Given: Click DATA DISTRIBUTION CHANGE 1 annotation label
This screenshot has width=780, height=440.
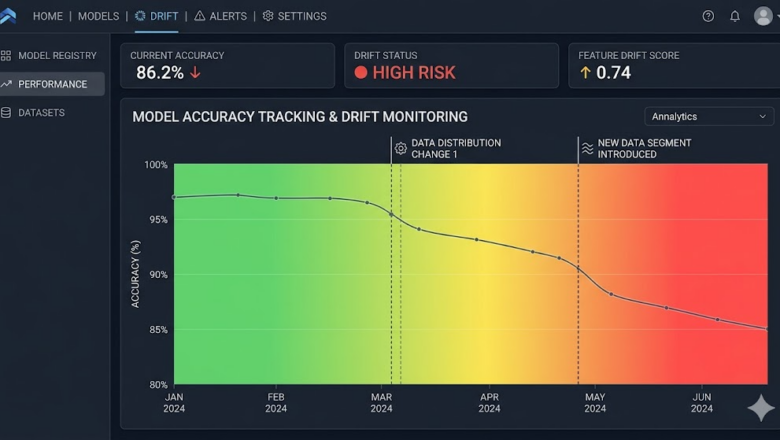Looking at the screenshot, I should click(456, 149).
